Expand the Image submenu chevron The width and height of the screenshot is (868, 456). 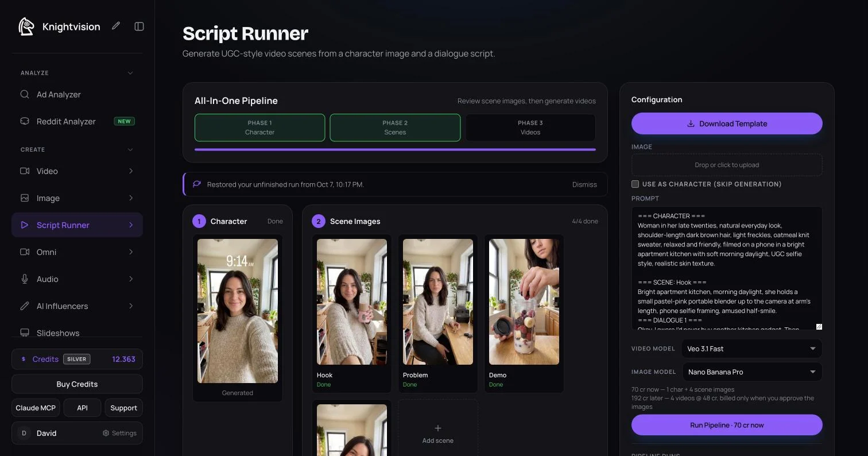coord(131,198)
